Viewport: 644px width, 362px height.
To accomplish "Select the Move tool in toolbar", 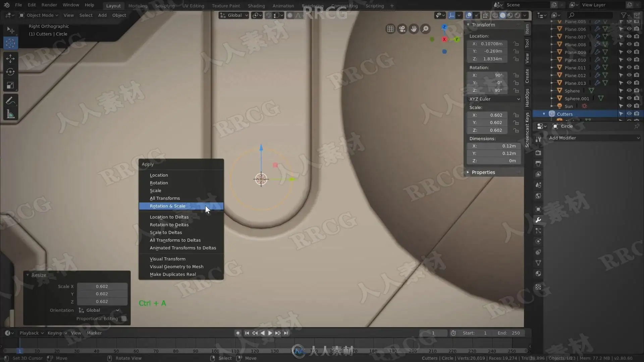I will click(x=10, y=58).
